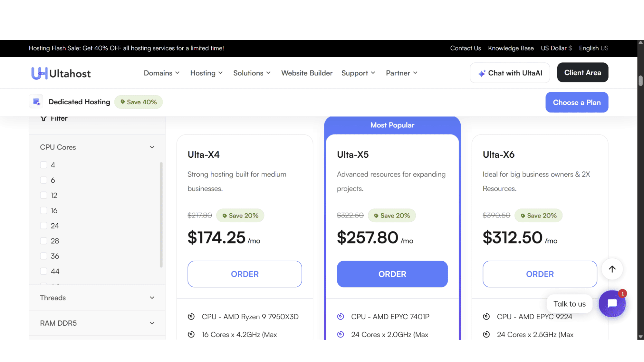Click the Talk to us label
The width and height of the screenshot is (644, 362).
[569, 304]
